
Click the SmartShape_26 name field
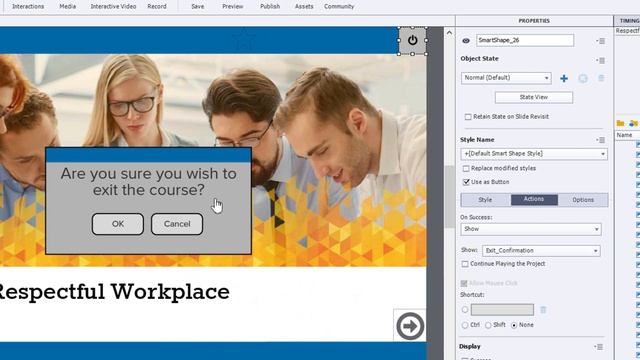[x=525, y=40]
